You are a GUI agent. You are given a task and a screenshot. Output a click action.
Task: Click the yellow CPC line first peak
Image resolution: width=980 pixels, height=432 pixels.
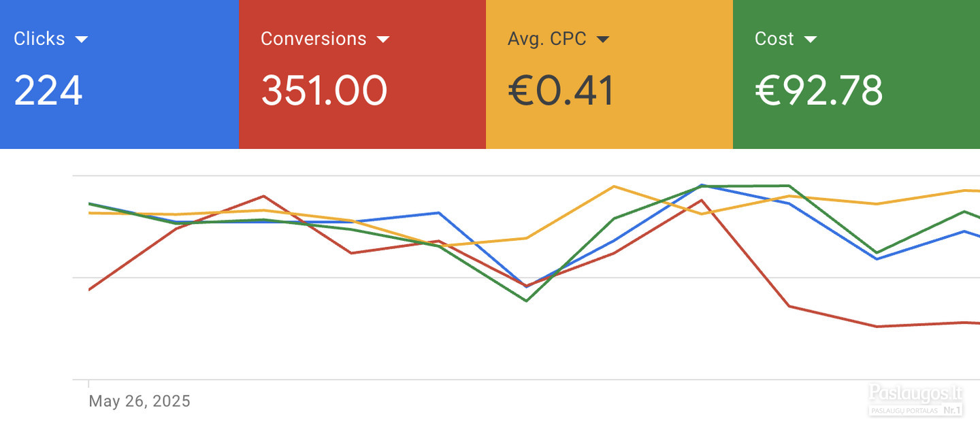coord(614,186)
